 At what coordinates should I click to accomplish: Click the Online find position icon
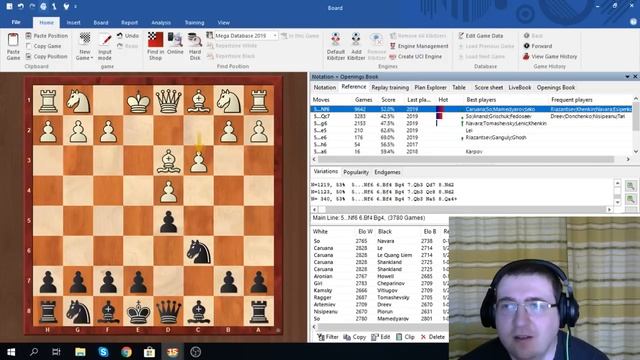coord(175,44)
